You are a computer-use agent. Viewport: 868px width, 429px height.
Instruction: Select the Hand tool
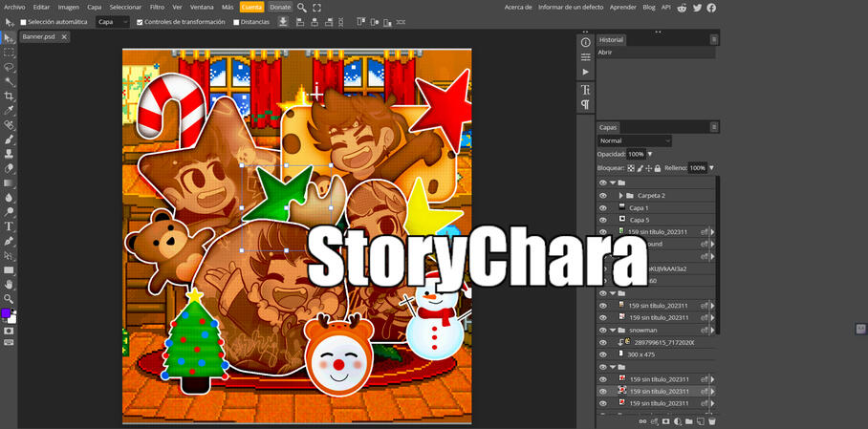[x=9, y=285]
